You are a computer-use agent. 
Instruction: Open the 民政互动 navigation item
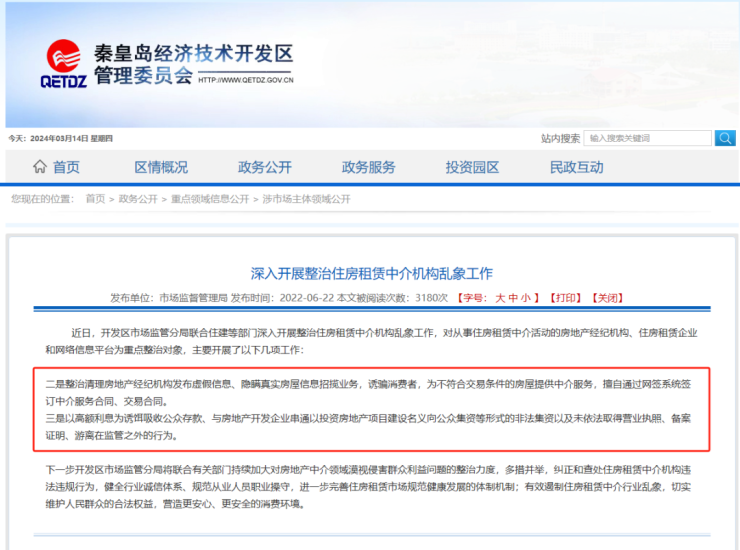click(576, 167)
